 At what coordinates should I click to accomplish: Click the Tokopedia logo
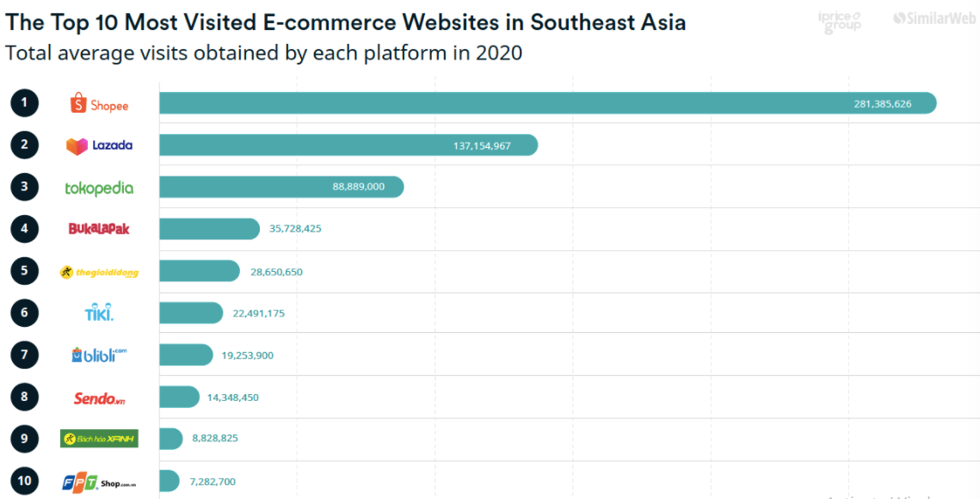point(99,188)
